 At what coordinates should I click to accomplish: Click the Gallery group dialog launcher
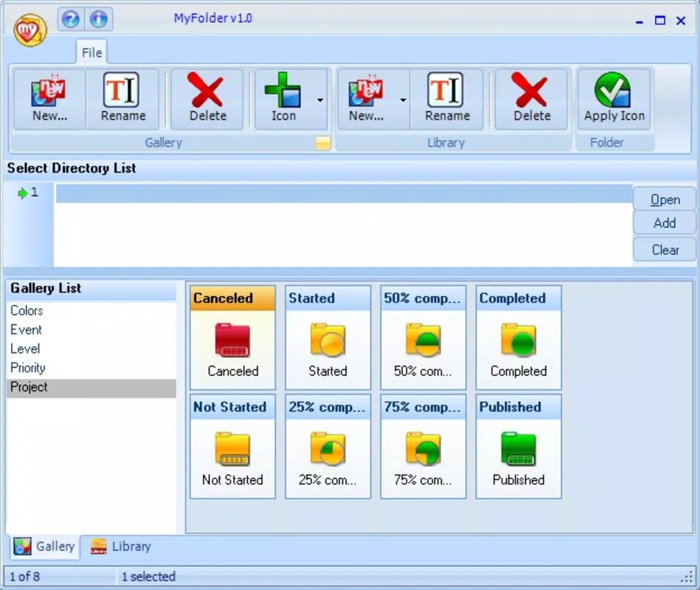pyautogui.click(x=323, y=143)
